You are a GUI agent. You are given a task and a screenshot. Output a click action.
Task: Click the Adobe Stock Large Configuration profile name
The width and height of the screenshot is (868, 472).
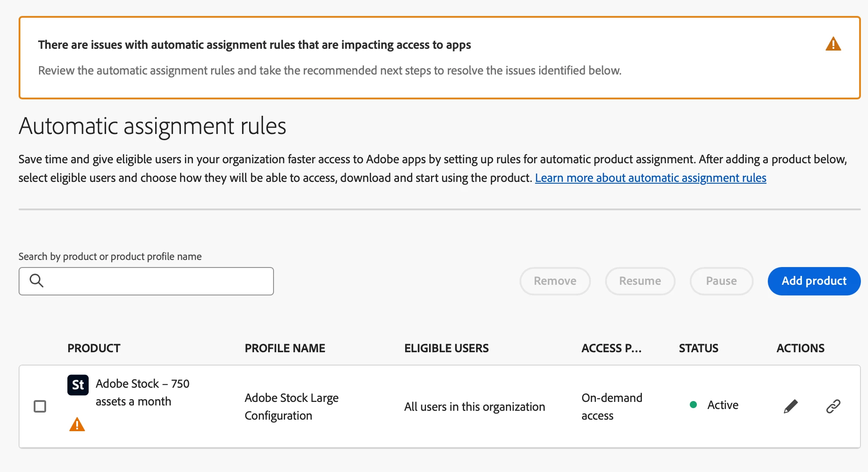click(x=291, y=406)
